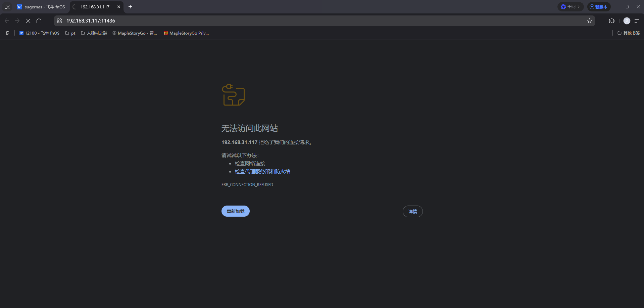Minimize the browser window
The height and width of the screenshot is (308, 644).
[617, 7]
